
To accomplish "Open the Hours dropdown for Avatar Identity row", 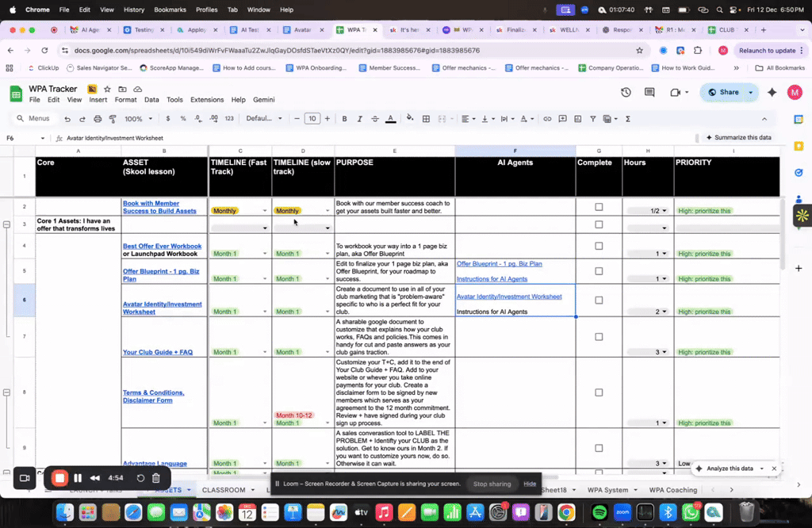I will pyautogui.click(x=665, y=312).
